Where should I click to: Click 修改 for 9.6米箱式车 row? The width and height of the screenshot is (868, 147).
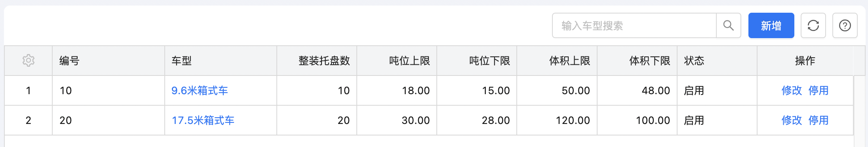coord(792,91)
